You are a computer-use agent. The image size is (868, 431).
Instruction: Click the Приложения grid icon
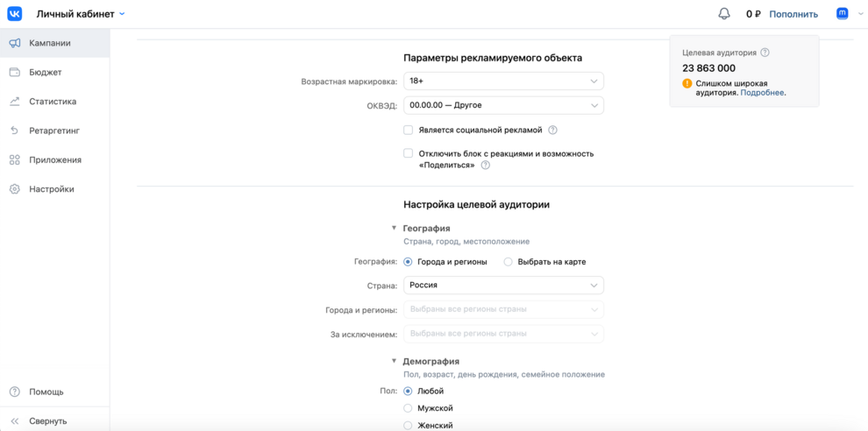[x=15, y=160]
